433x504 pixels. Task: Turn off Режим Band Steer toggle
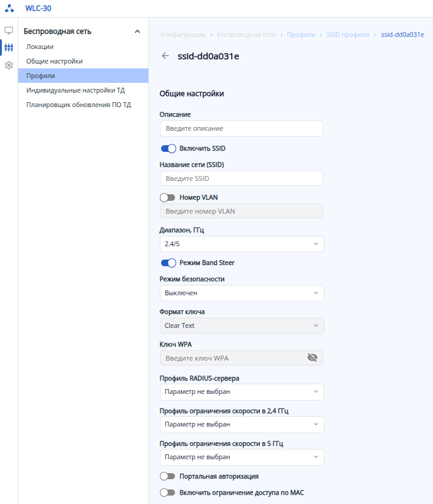click(x=168, y=263)
